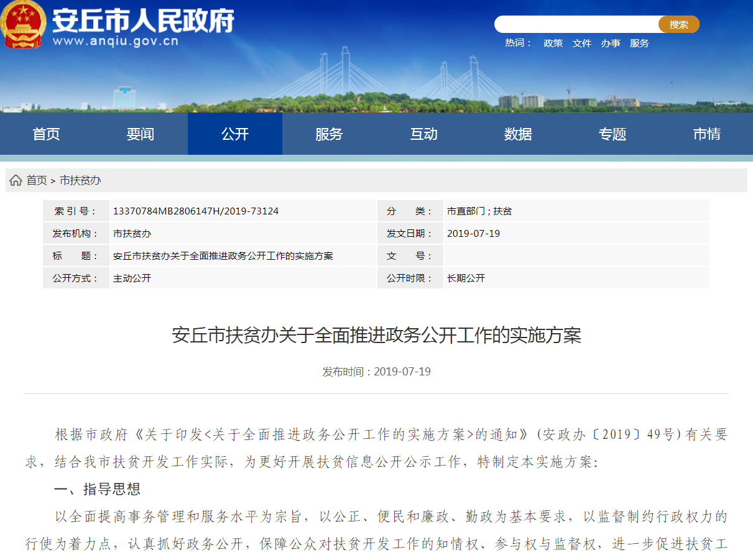Screen dimensions: 753x560
Task: Open the 专题 navigation tab
Action: click(x=612, y=134)
